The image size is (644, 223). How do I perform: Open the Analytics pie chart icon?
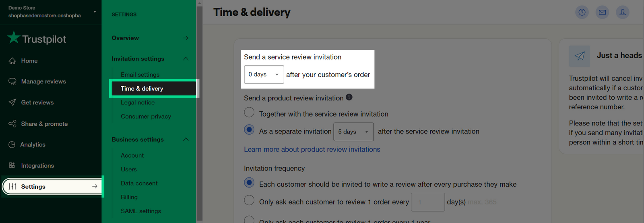(x=12, y=144)
